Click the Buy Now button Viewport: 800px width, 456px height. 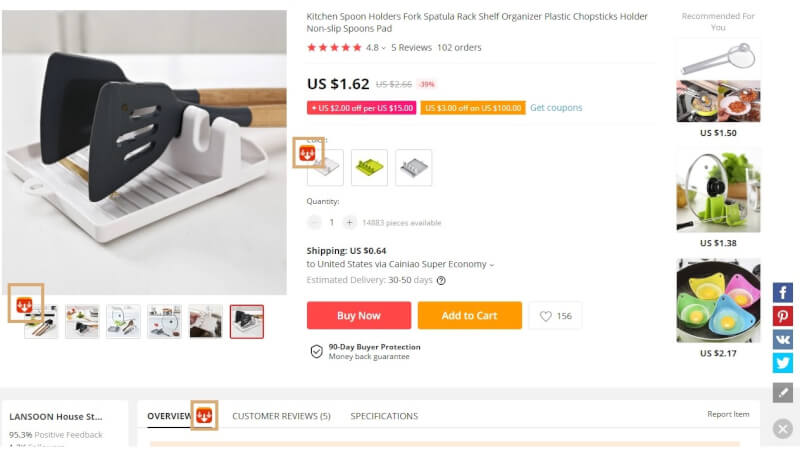(358, 316)
